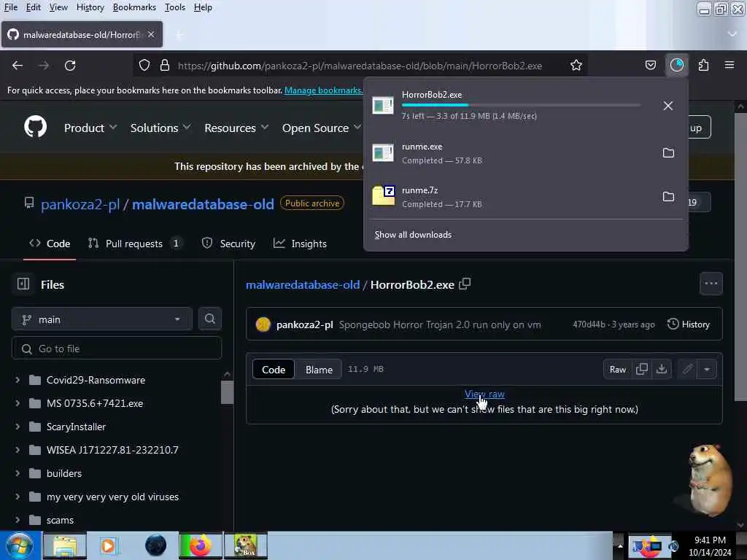Toggle the Firefox downloads button
Image resolution: width=747 pixels, height=560 pixels.
point(676,65)
